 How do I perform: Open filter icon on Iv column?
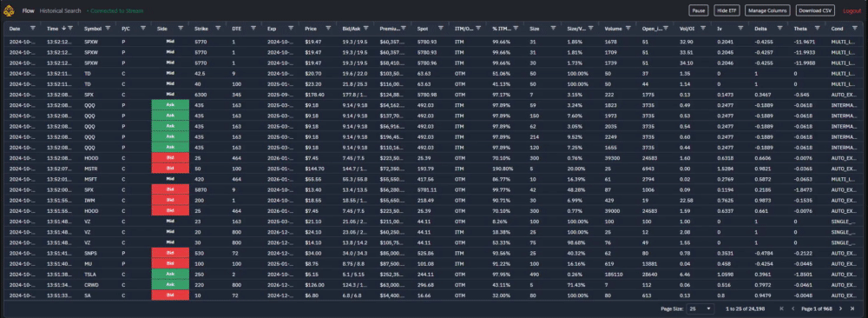pyautogui.click(x=740, y=28)
